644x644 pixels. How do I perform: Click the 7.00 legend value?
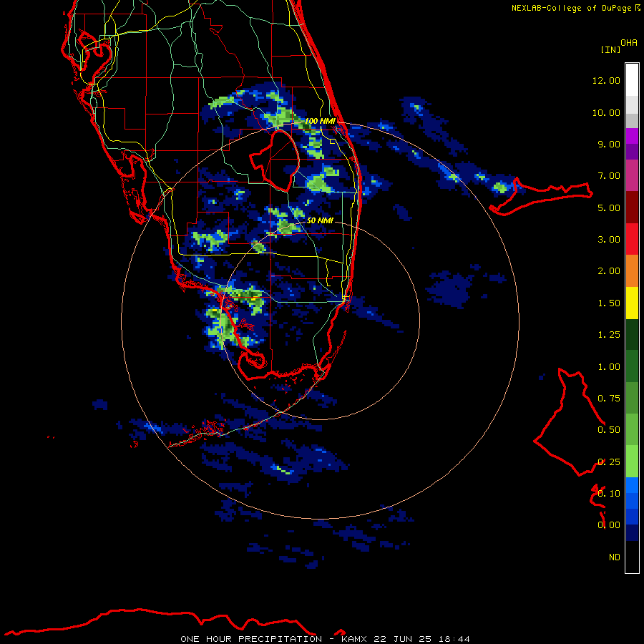click(609, 176)
